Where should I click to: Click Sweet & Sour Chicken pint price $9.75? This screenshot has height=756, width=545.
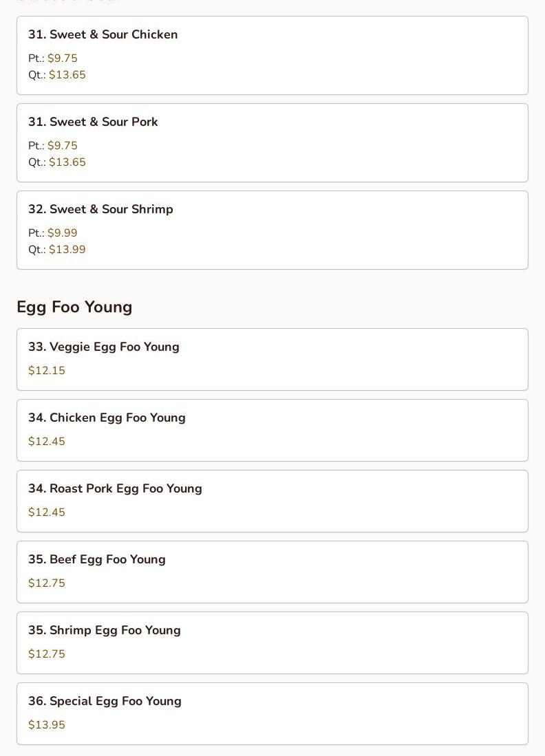62,58
